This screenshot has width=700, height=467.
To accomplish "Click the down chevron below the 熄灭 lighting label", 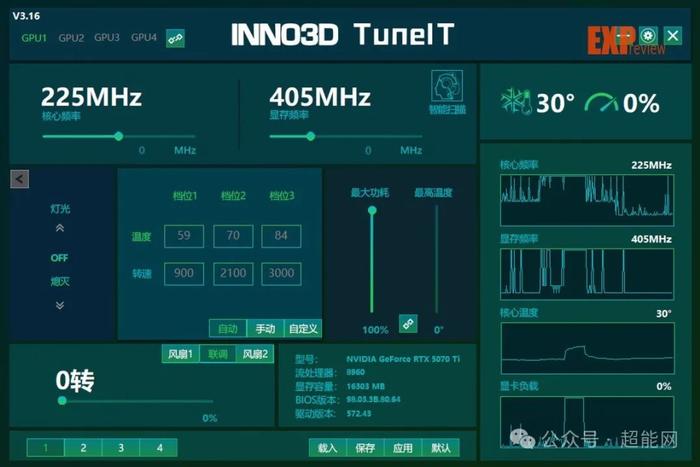I will [59, 305].
